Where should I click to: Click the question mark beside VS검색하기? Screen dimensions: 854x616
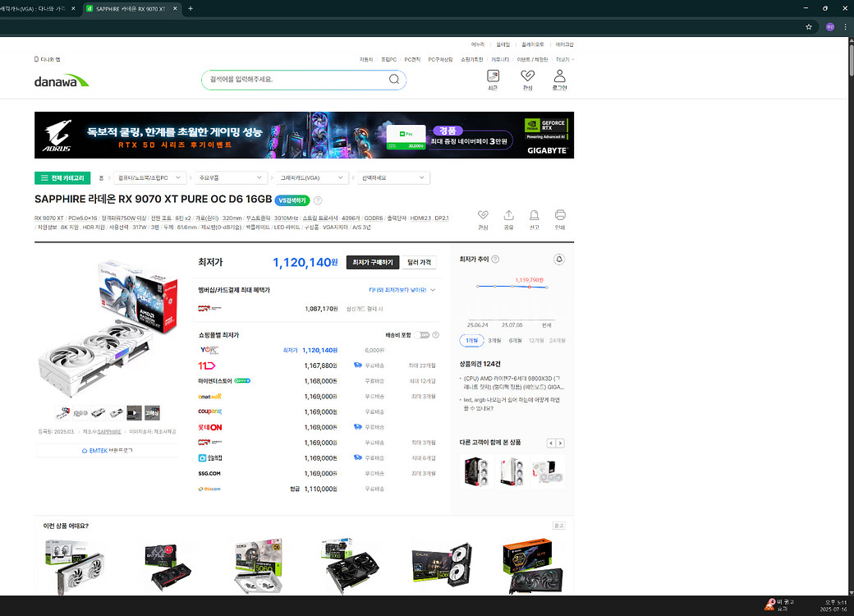pos(318,200)
